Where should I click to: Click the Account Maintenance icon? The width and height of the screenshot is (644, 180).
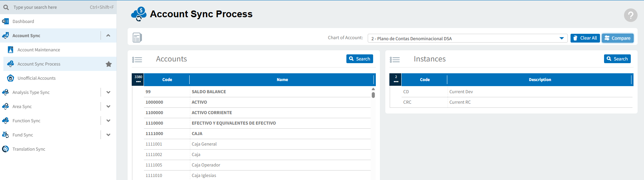coord(10,50)
